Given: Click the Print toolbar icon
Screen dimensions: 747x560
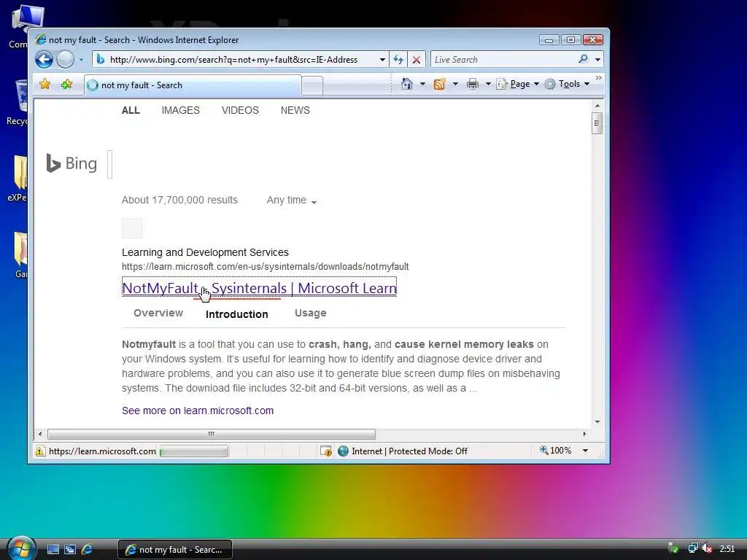Looking at the screenshot, I should (473, 85).
